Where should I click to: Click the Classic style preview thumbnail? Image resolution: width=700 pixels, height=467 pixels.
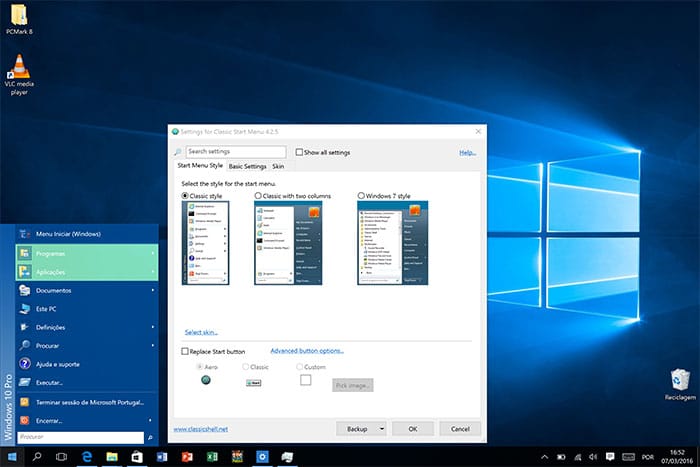(205, 243)
